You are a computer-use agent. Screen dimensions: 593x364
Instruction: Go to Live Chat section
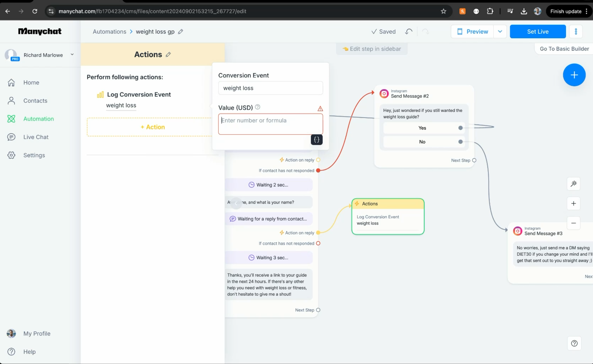[36, 137]
